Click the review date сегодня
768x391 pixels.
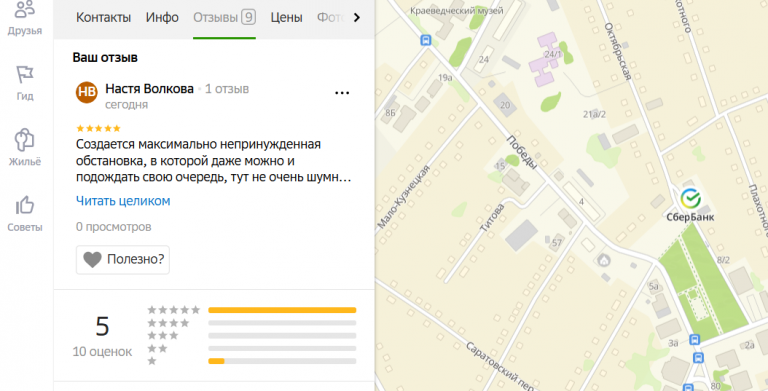(x=126, y=104)
